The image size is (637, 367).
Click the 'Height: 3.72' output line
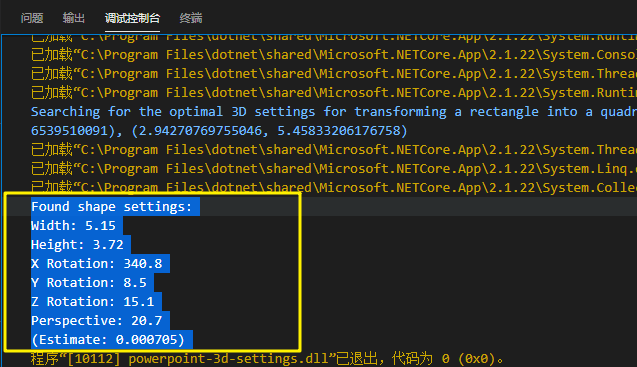77,245
